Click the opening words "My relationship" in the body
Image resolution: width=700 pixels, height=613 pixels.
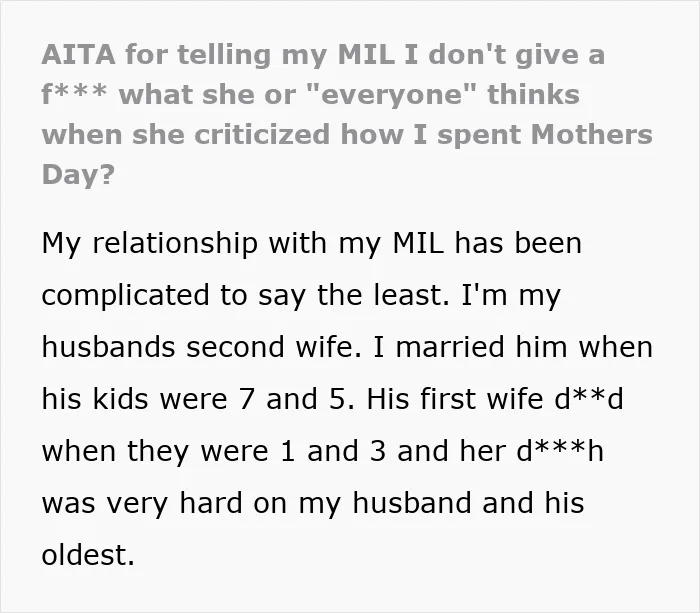point(150,244)
